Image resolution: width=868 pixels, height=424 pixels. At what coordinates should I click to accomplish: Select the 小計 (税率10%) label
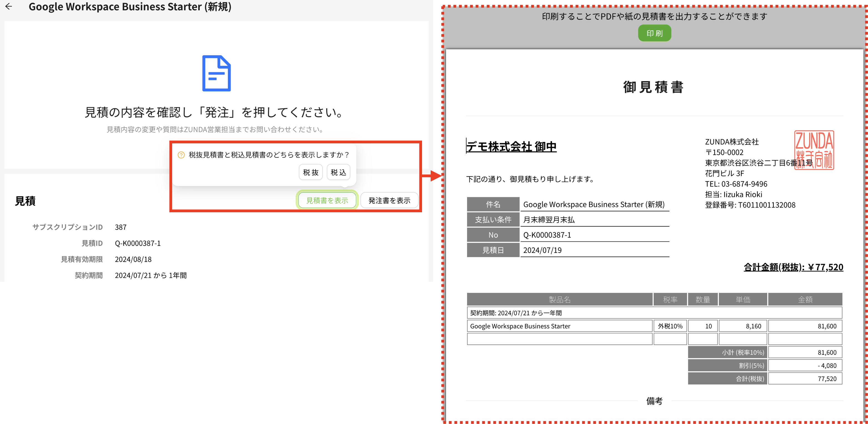point(727,352)
